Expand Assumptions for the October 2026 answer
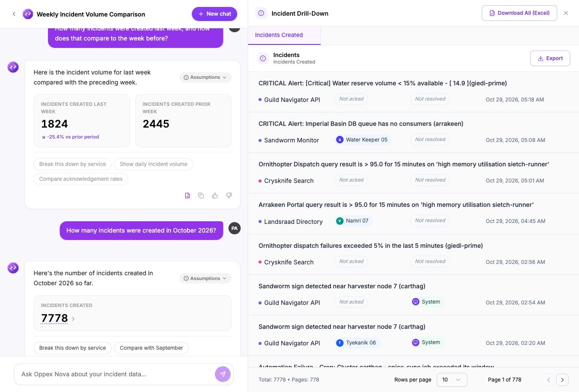The height and width of the screenshot is (392, 579). pos(205,278)
